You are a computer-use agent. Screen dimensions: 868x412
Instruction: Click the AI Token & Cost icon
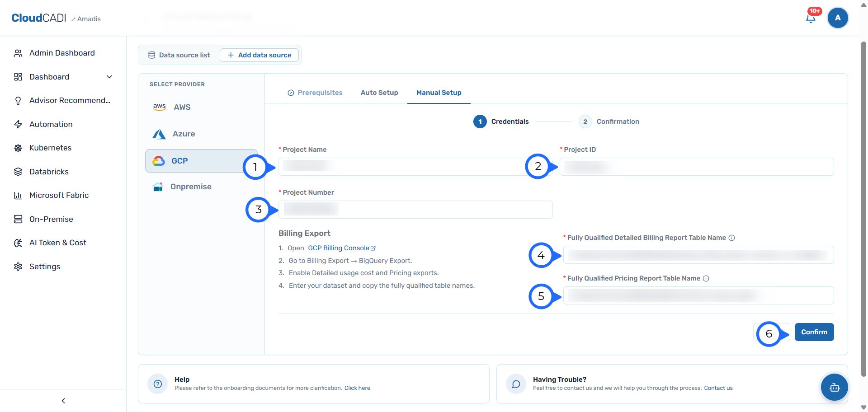pos(18,243)
